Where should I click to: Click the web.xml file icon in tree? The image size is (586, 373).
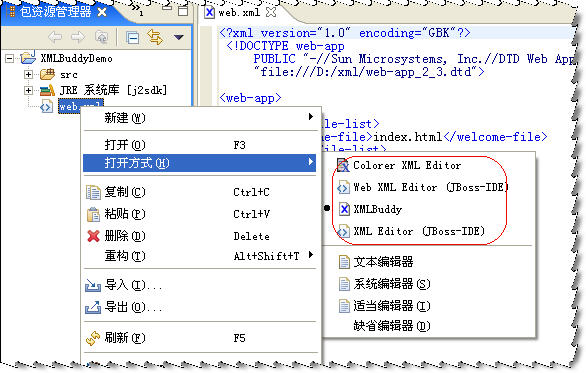[x=46, y=106]
